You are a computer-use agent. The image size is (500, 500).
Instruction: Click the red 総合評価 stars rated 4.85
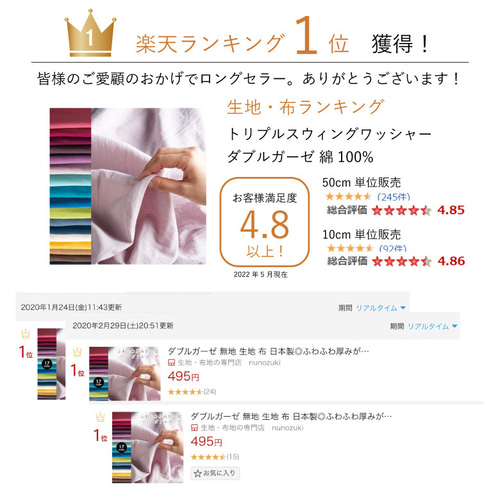pos(401,210)
